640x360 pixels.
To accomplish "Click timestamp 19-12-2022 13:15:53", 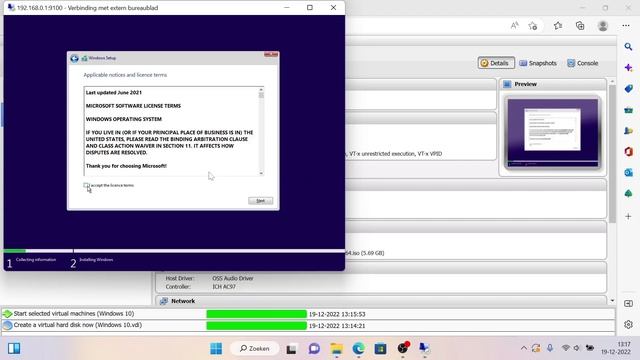I will click(337, 314).
